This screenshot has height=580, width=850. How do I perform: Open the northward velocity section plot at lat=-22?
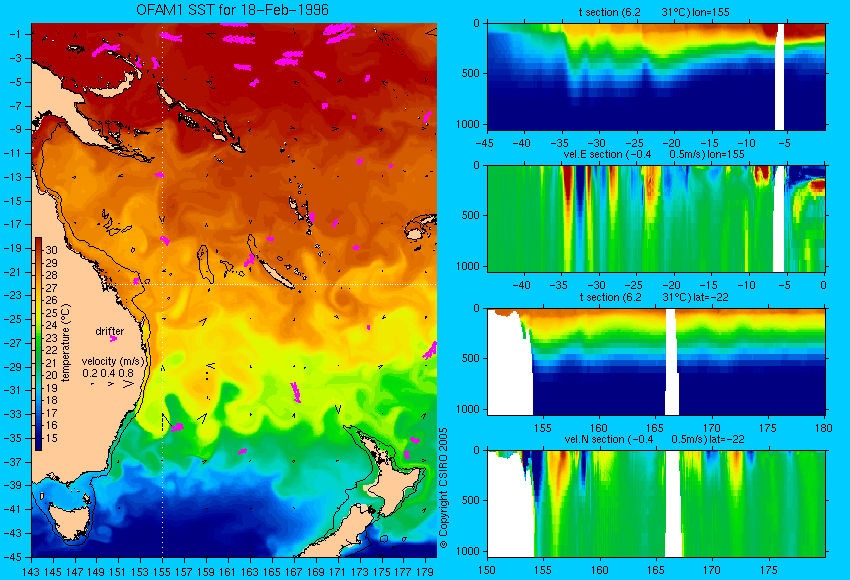point(656,504)
